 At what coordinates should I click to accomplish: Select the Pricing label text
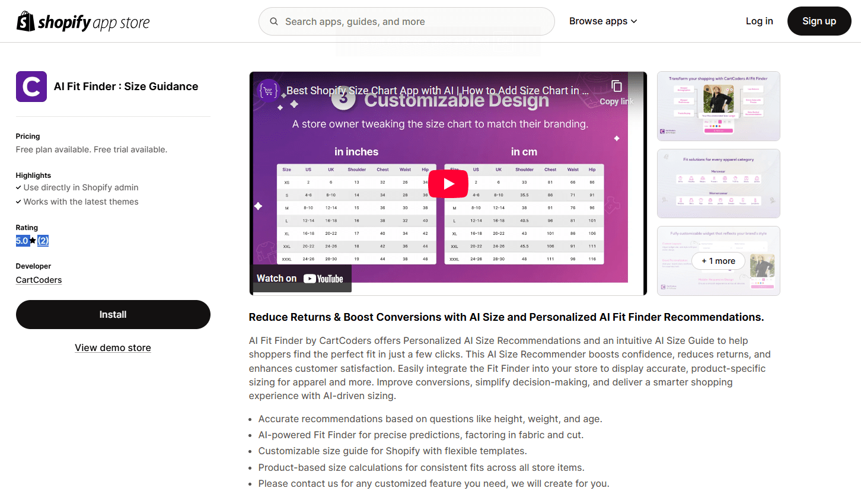coord(28,136)
